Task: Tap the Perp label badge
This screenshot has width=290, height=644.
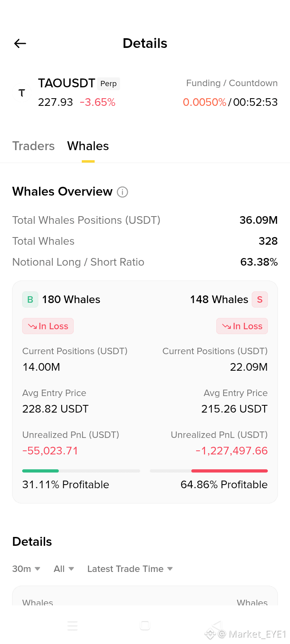Action: pyautogui.click(x=108, y=84)
